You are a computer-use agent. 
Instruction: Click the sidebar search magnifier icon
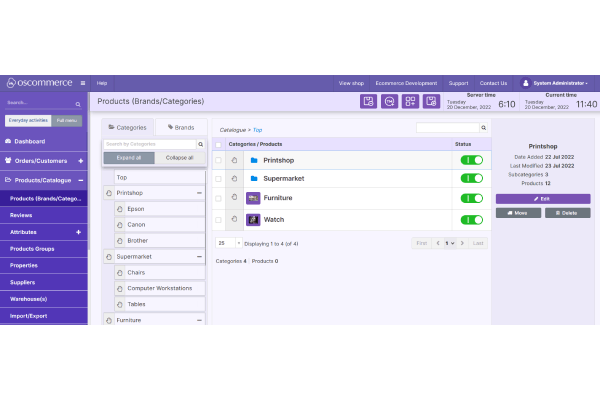pos(78,104)
